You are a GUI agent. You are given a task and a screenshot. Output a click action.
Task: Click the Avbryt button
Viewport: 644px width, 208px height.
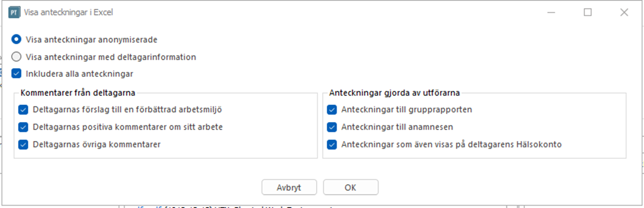click(289, 187)
